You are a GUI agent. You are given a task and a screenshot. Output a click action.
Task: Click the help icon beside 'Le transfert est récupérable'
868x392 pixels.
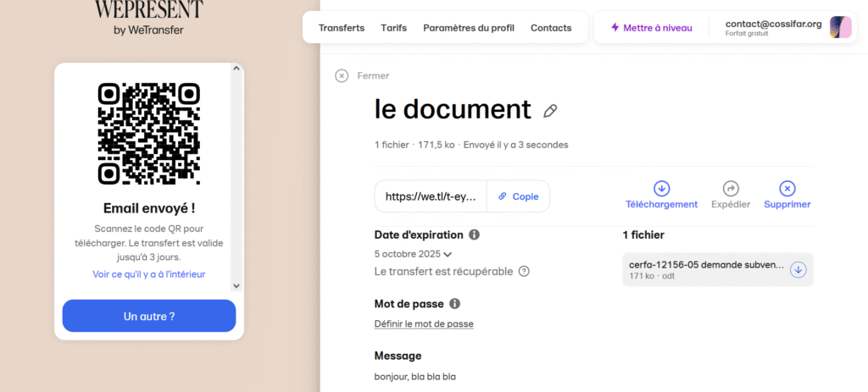524,272
